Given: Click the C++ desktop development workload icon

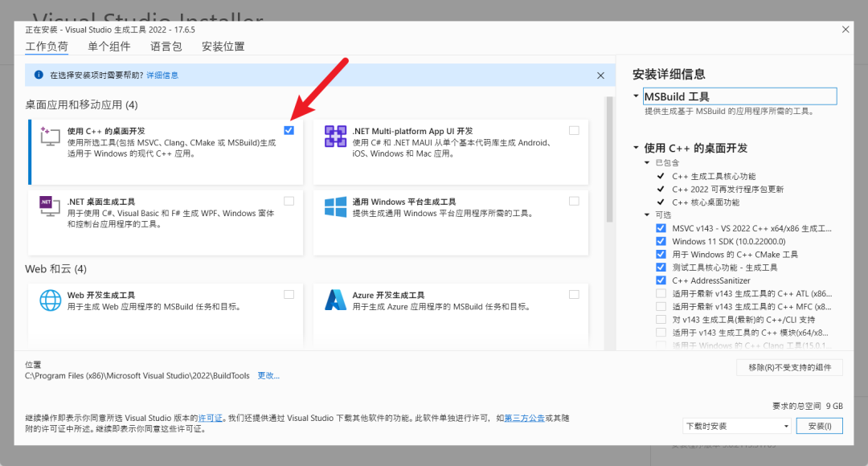Looking at the screenshot, I should (x=50, y=136).
